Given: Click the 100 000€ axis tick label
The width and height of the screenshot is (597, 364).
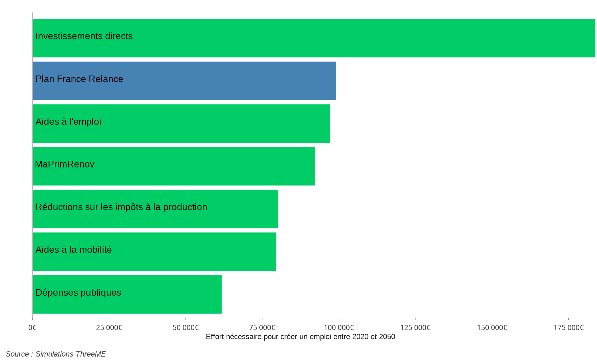Looking at the screenshot, I should (x=339, y=328).
